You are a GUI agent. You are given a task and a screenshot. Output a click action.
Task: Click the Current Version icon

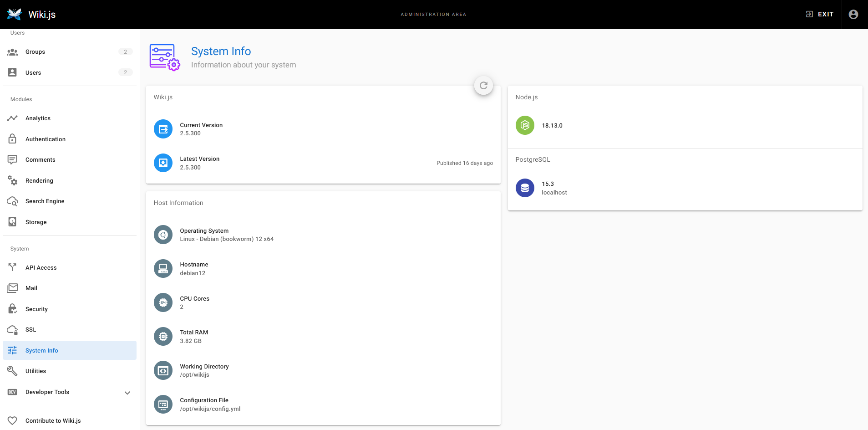[x=163, y=129]
